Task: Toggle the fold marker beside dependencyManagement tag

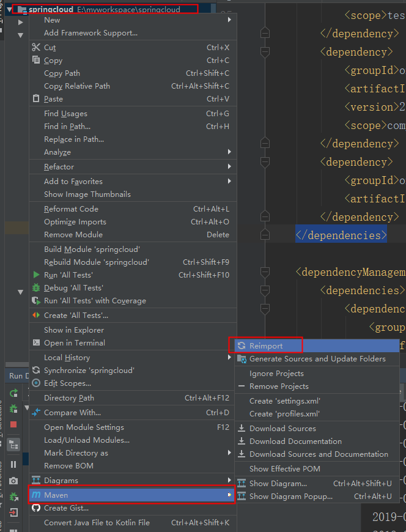Action: pyautogui.click(x=265, y=272)
